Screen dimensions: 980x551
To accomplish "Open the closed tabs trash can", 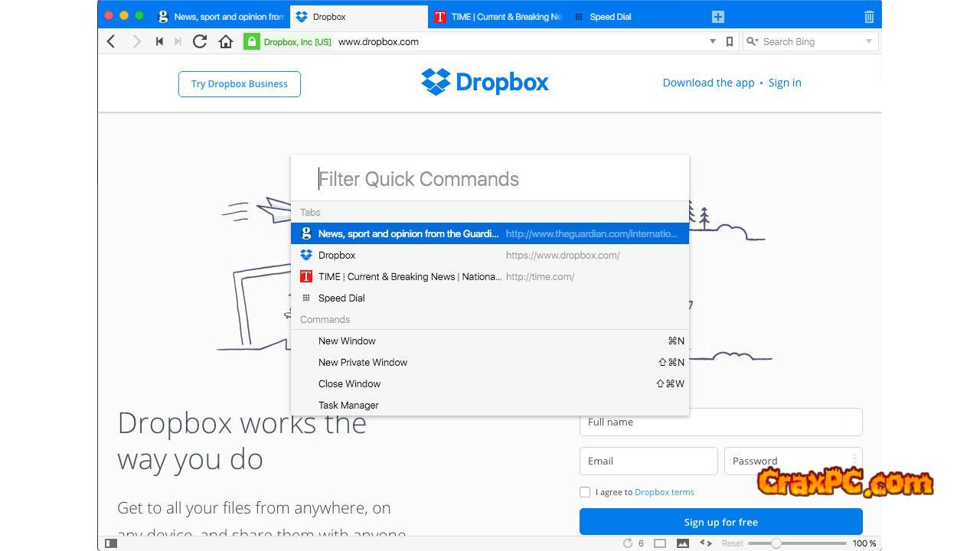I will [869, 17].
